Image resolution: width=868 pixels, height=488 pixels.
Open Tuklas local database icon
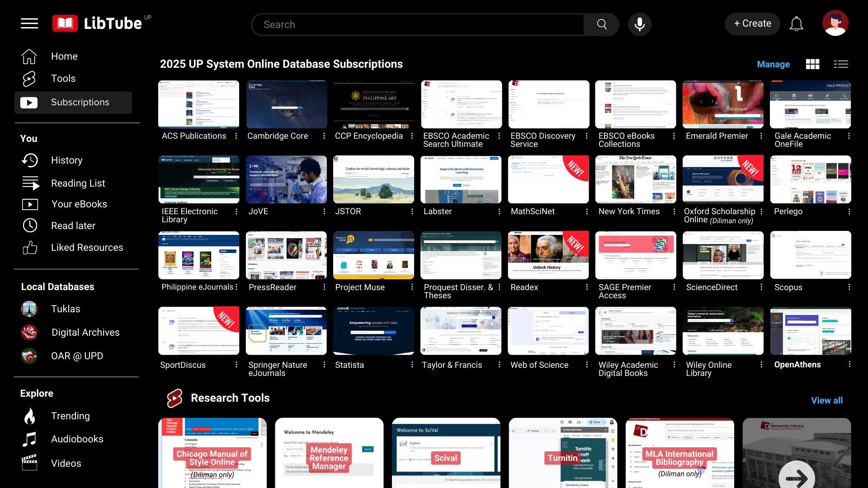29,309
